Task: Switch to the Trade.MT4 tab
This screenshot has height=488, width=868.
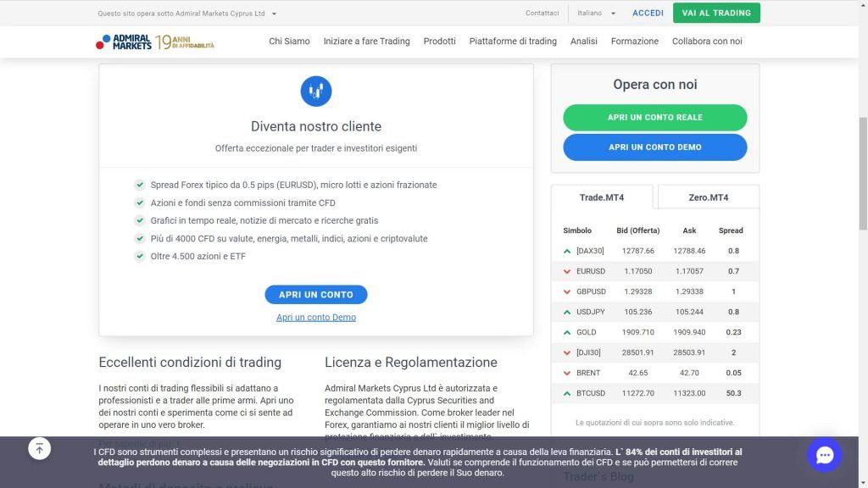Action: 602,197
